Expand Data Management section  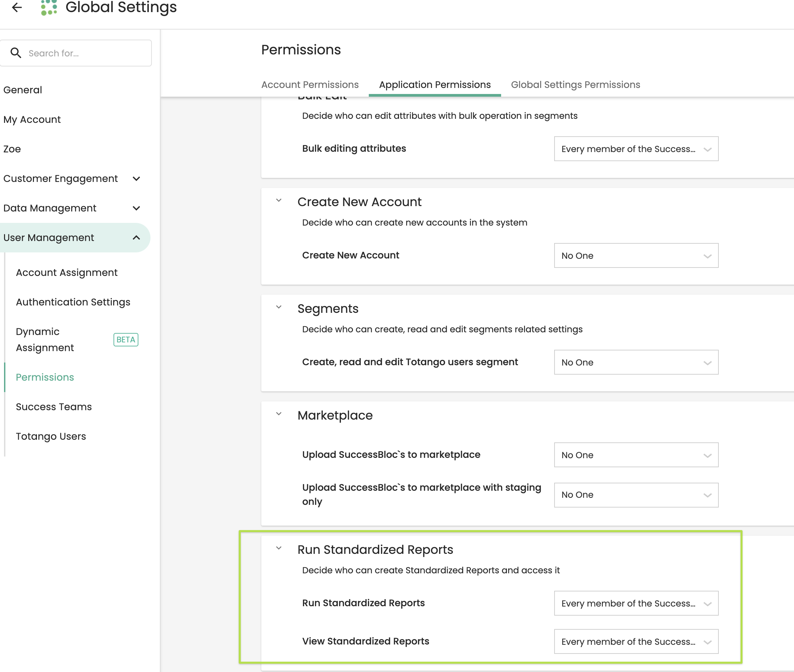(73, 208)
